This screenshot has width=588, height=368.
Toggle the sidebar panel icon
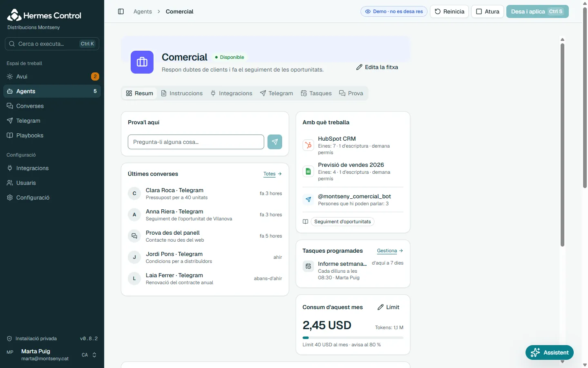click(121, 11)
